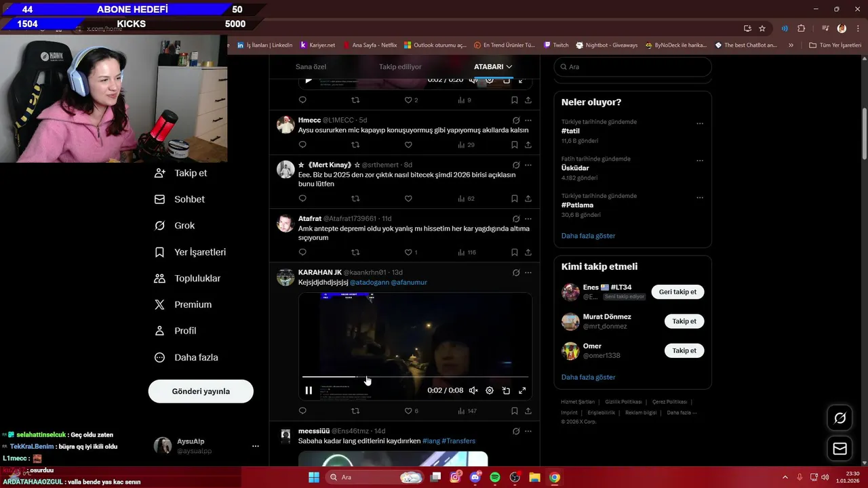Image resolution: width=868 pixels, height=488 pixels.
Task: Open #tatil trend options menu
Action: pyautogui.click(x=700, y=124)
